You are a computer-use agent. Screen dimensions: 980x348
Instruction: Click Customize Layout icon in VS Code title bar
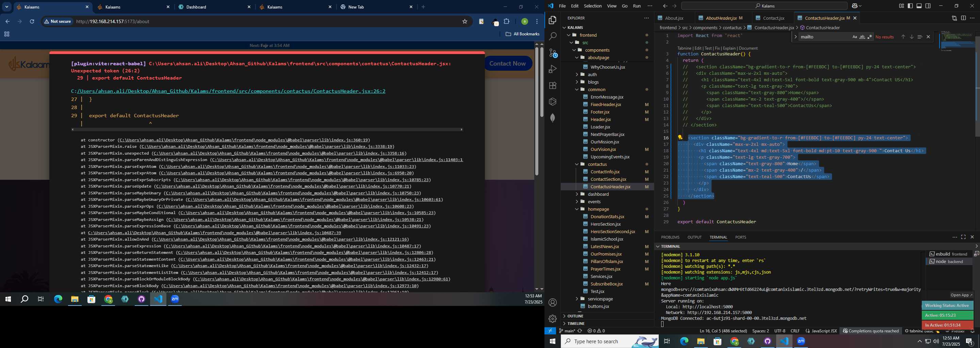click(901, 6)
